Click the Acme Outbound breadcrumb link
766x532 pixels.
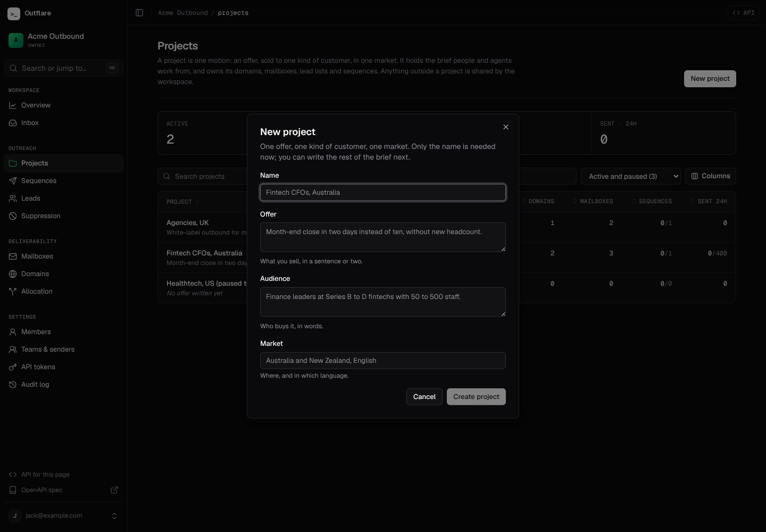click(x=183, y=13)
